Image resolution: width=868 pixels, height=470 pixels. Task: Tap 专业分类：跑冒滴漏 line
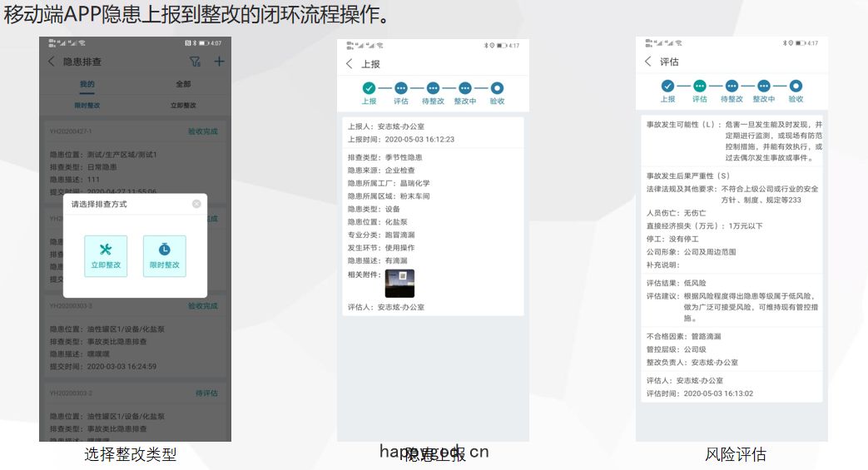pos(381,235)
